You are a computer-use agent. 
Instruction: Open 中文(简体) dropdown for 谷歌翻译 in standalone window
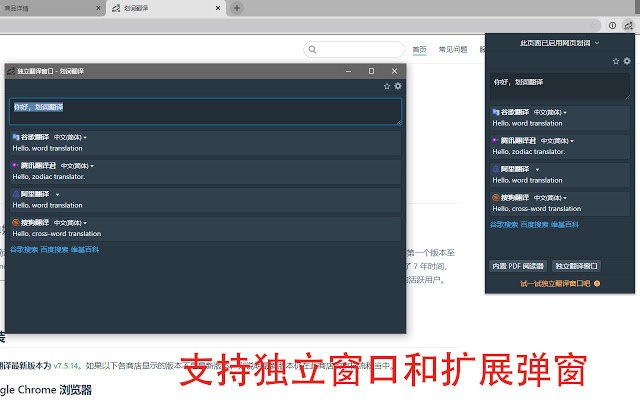pyautogui.click(x=70, y=138)
